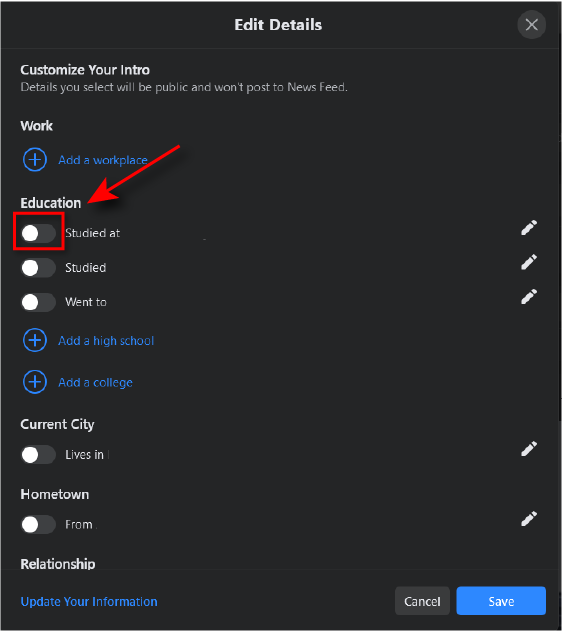Save the edited details
The image size is (562, 631).
[501, 601]
